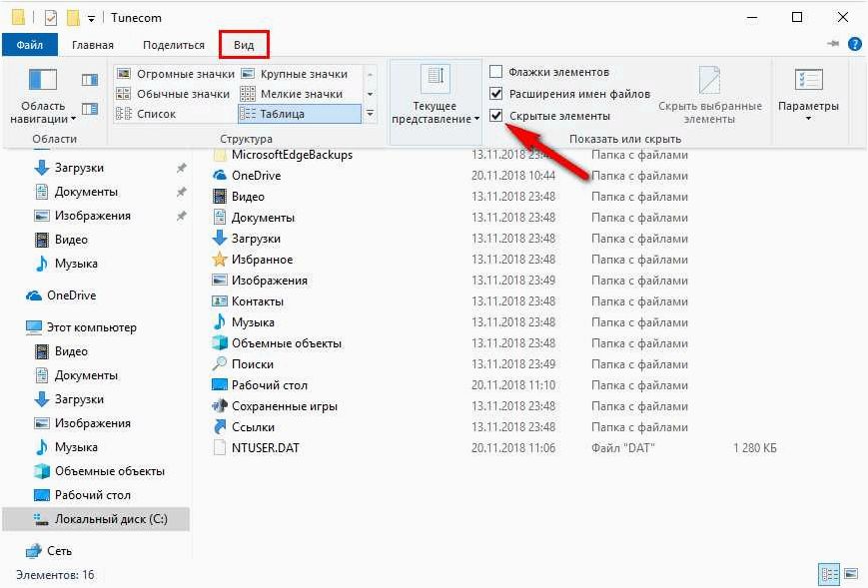The width and height of the screenshot is (868, 588).
Task: Open the Область навигации dropdown arrow
Action: tap(73, 119)
